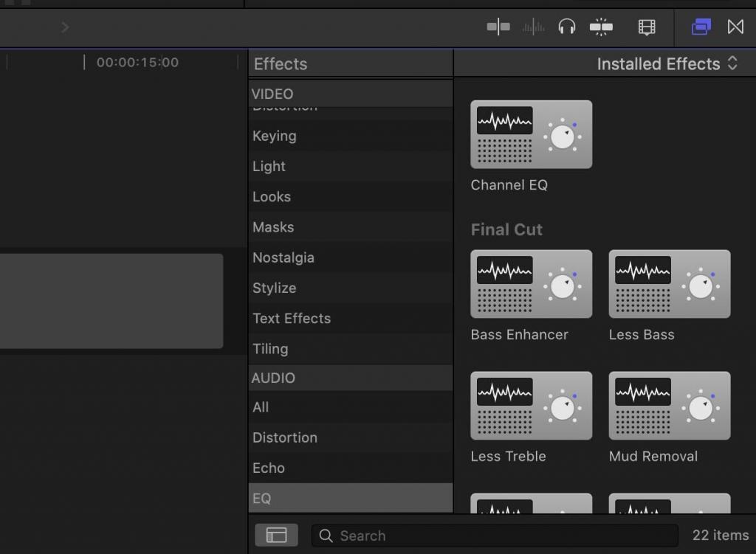Pick the Less Treble effect icon
Screen dimensions: 756x554
(x=531, y=406)
